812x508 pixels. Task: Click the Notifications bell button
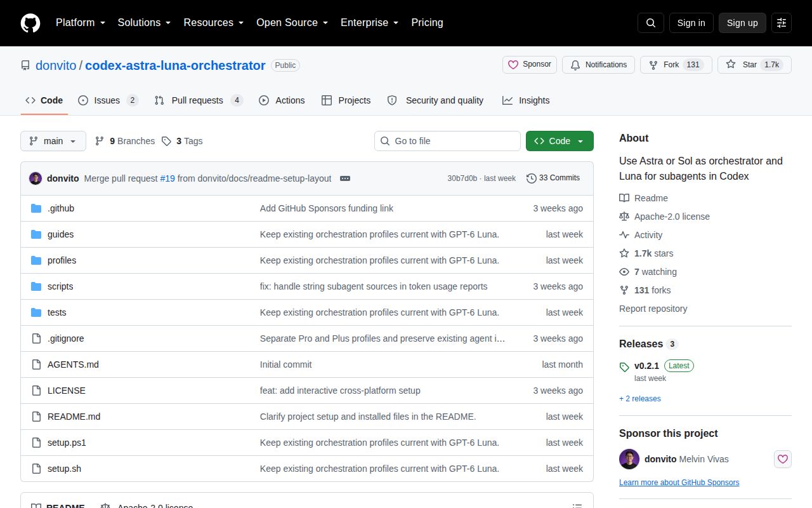click(598, 65)
